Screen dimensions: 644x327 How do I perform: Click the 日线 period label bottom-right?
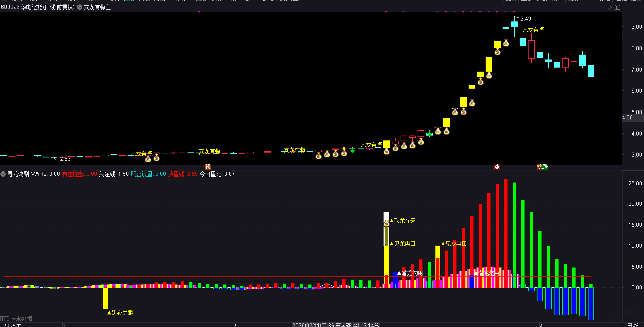[633, 325]
